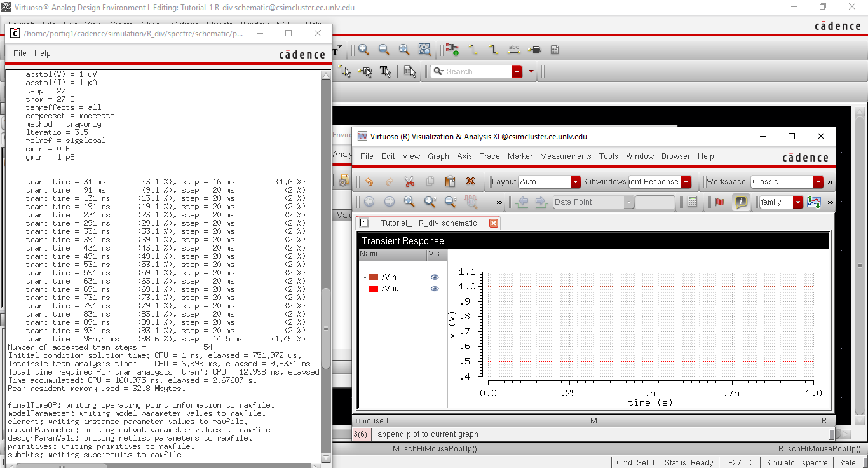Click the create pin icon
This screenshot has height=468, width=868.
[x=535, y=50]
